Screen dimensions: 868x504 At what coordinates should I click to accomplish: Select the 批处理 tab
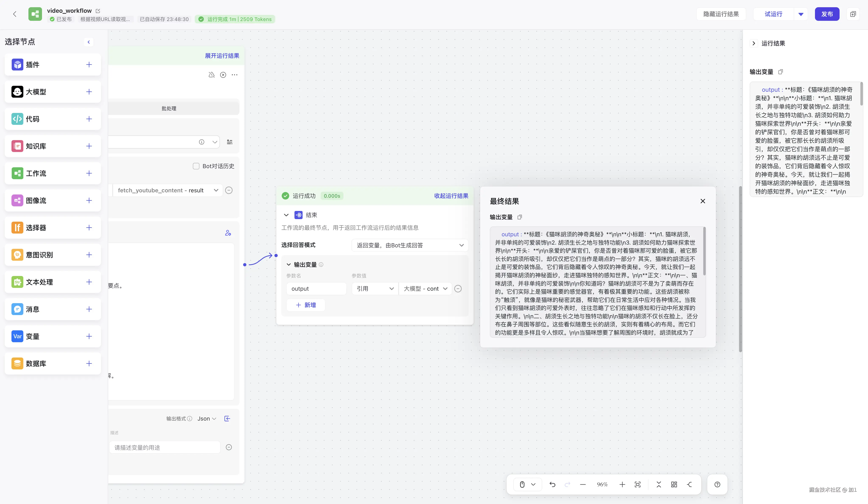pyautogui.click(x=169, y=108)
